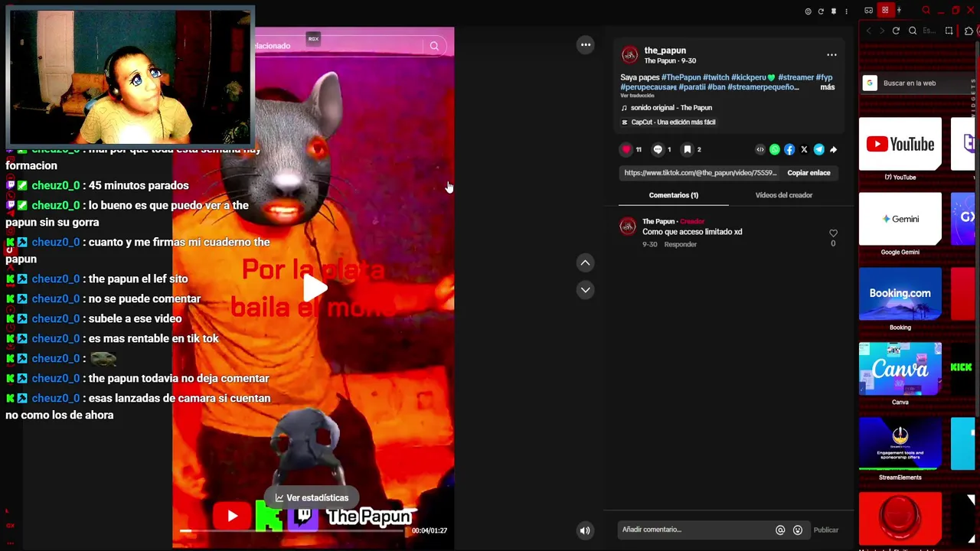
Task: Open sonido original - The Papun
Action: [671, 108]
